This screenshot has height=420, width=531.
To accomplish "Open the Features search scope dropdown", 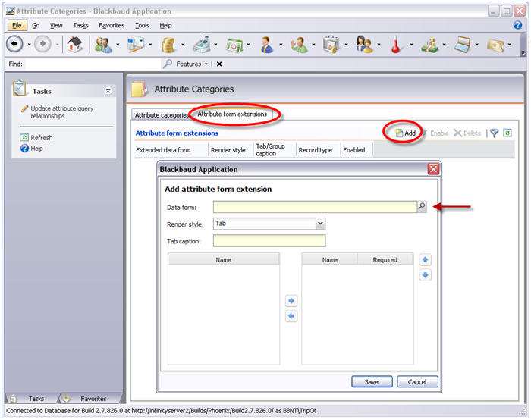I will [206, 64].
